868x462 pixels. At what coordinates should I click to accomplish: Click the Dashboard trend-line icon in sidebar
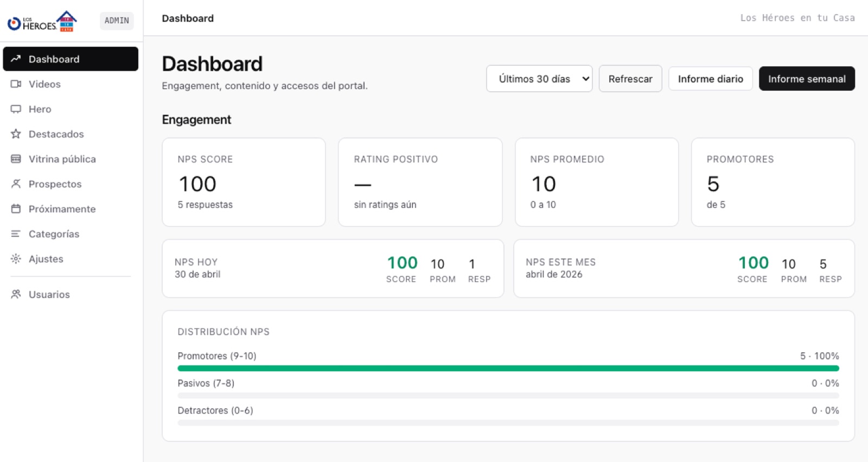click(x=16, y=59)
